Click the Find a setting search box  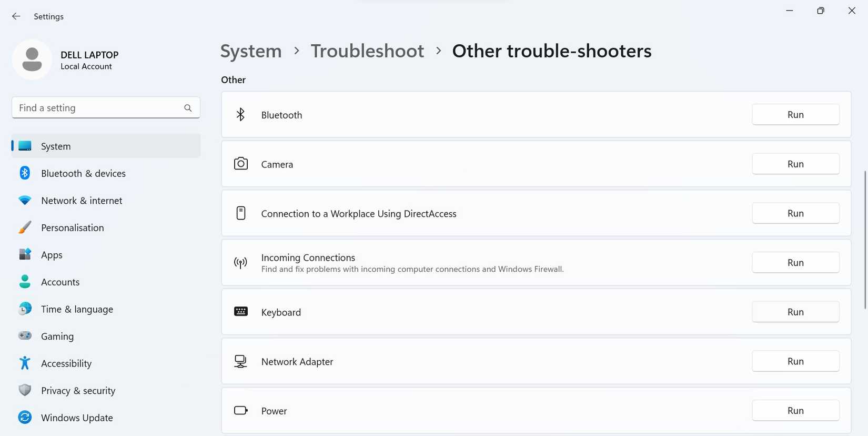coord(97,108)
